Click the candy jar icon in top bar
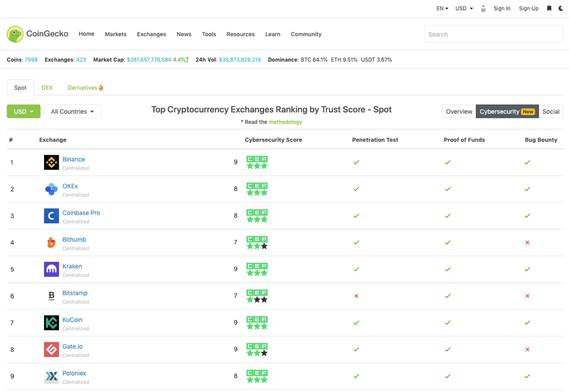 click(x=483, y=8)
